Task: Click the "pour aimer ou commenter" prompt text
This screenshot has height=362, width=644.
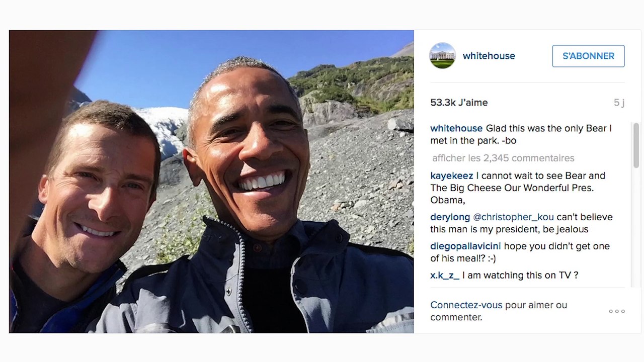Action: (535, 306)
